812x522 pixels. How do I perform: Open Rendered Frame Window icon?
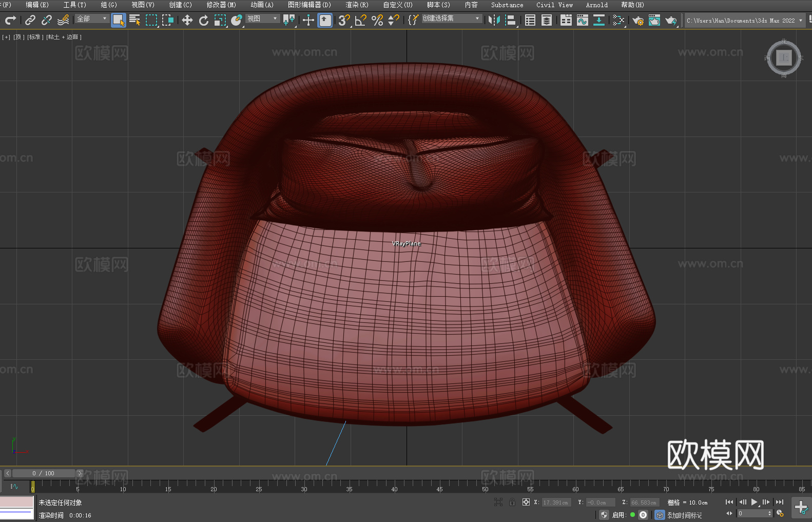click(x=654, y=20)
